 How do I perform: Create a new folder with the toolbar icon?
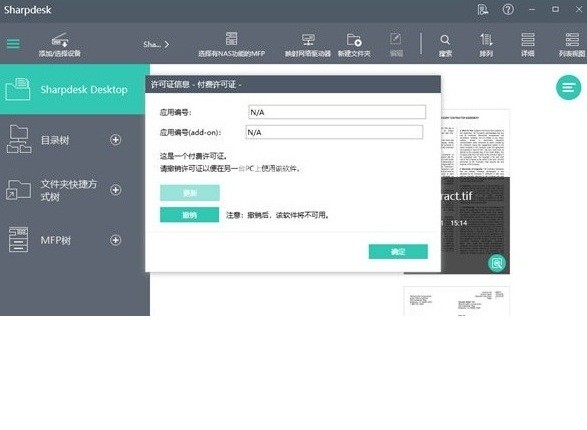tap(354, 40)
